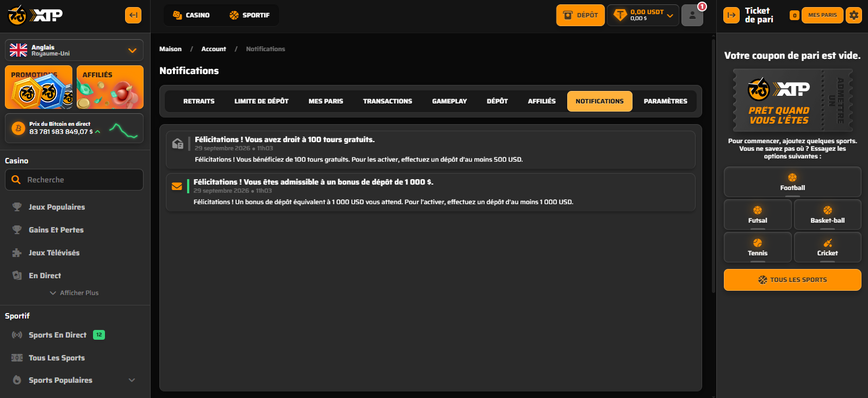Click the bet slip count badge

[x=795, y=15]
